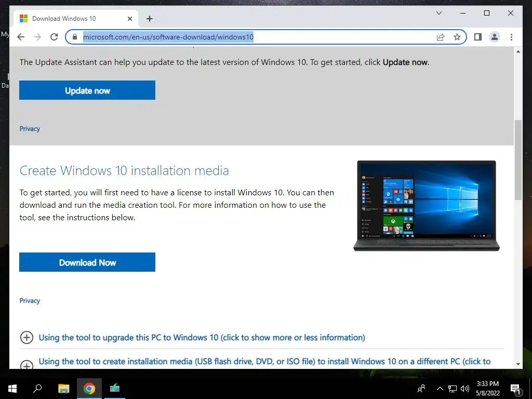Open Privacy link under Download Now
The width and height of the screenshot is (532, 399).
tap(30, 301)
